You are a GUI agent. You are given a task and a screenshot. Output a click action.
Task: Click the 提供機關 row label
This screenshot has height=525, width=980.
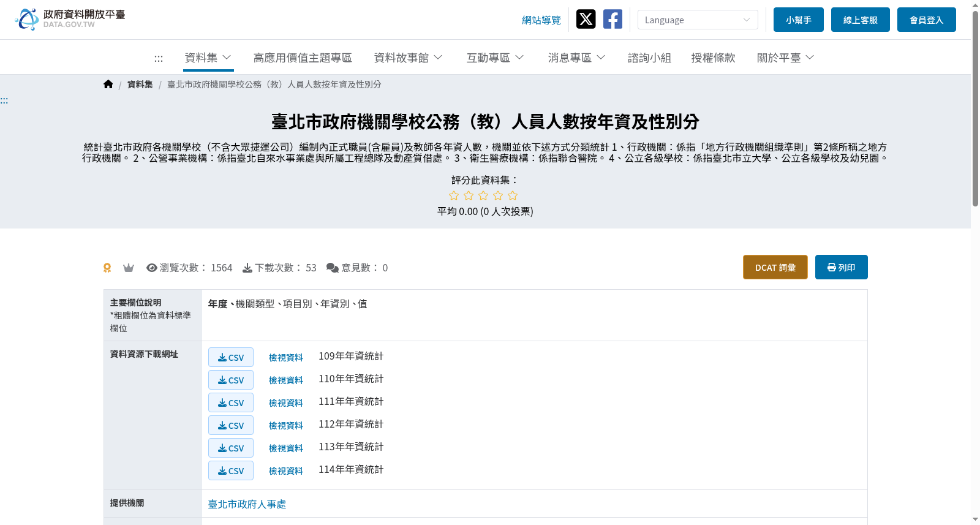127,503
